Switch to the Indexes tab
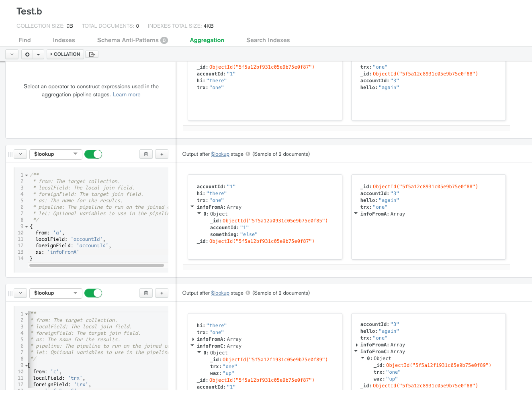The width and height of the screenshot is (532, 397). point(64,40)
